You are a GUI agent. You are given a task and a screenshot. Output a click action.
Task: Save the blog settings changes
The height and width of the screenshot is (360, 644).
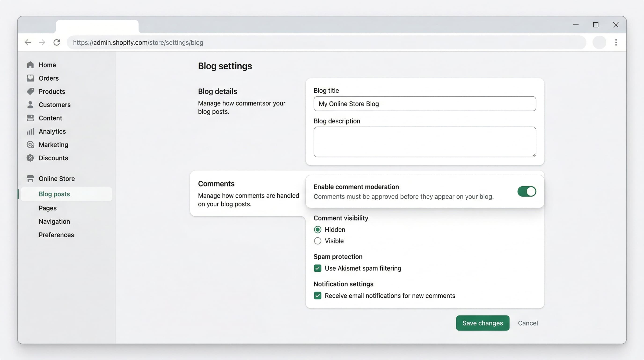point(482,323)
